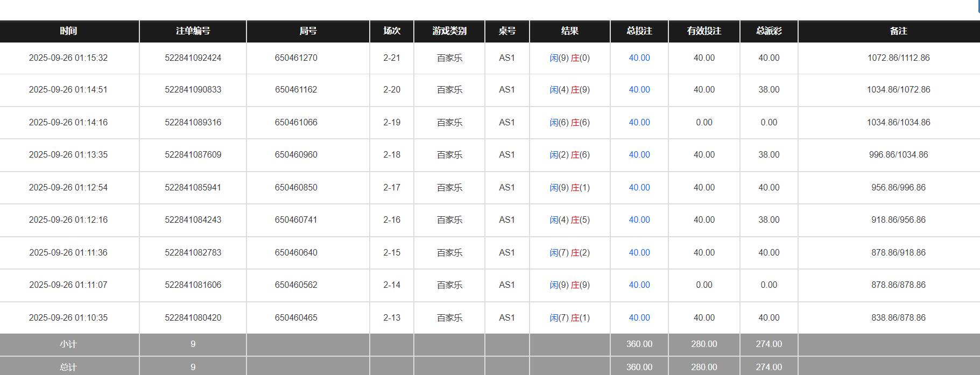Click the 小计 subtotal row label
The height and width of the screenshot is (375, 980).
[x=68, y=344]
